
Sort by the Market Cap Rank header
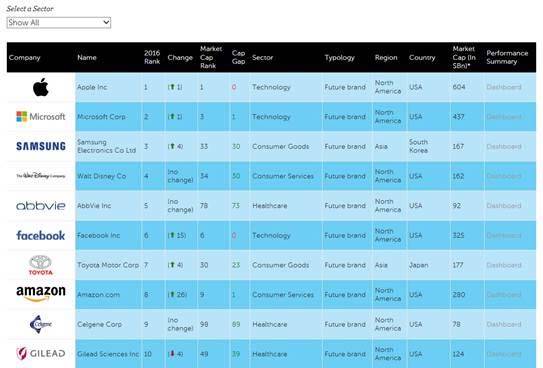(211, 57)
